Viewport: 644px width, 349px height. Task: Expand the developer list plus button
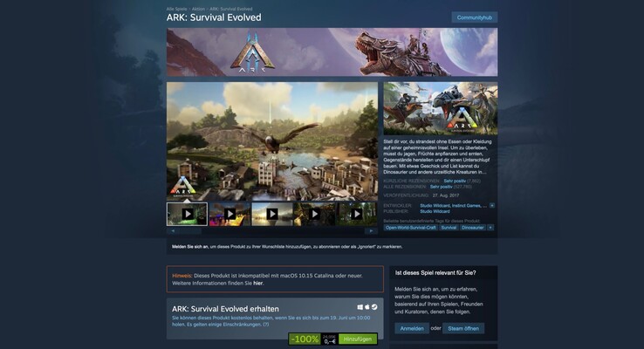(492, 205)
